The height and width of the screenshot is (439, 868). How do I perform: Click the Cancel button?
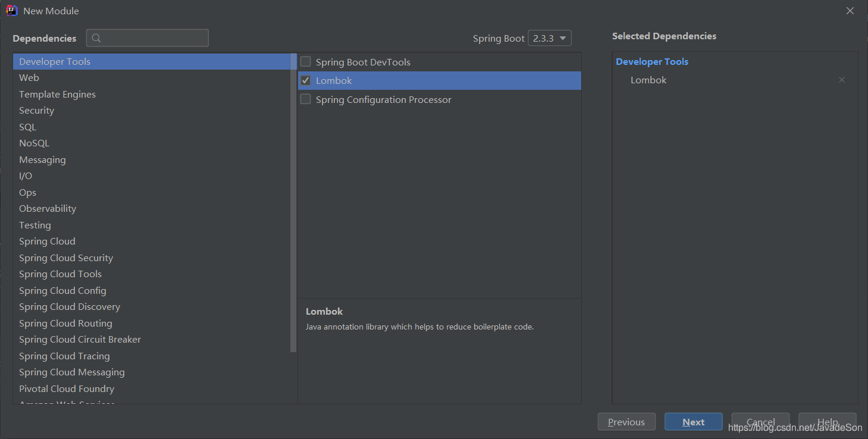pyautogui.click(x=760, y=422)
